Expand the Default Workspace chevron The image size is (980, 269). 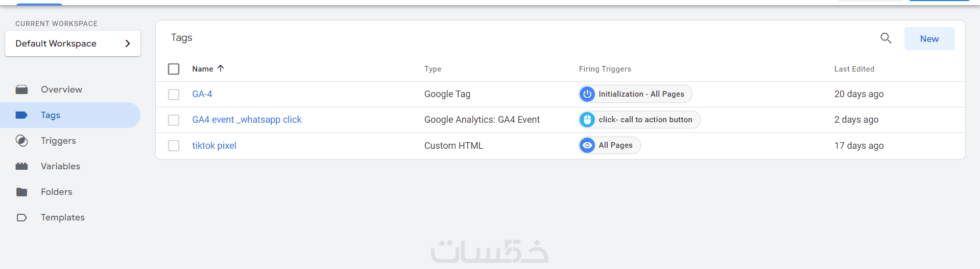pyautogui.click(x=128, y=43)
